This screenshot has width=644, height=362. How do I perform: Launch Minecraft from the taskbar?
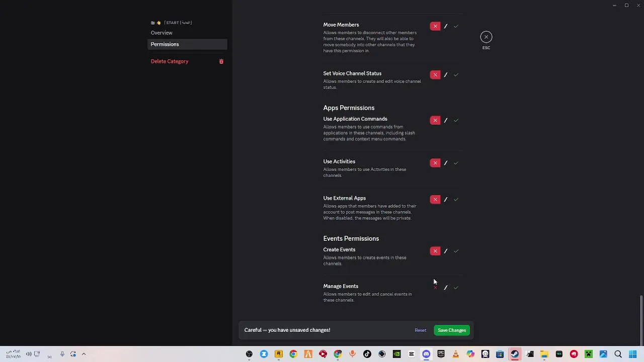point(589,354)
